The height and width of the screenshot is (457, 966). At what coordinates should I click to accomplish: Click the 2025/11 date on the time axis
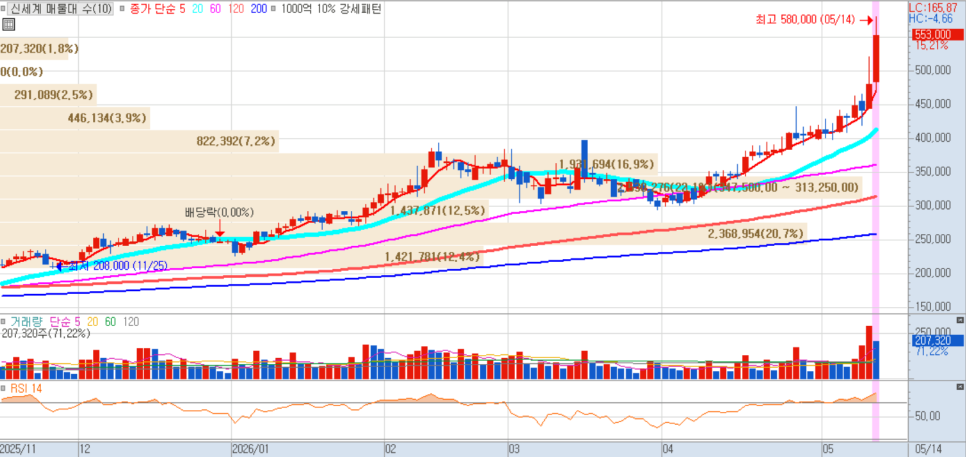[20, 450]
